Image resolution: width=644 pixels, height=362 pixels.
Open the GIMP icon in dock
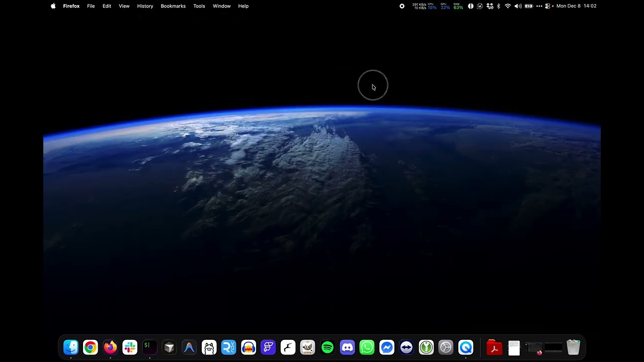(x=307, y=347)
